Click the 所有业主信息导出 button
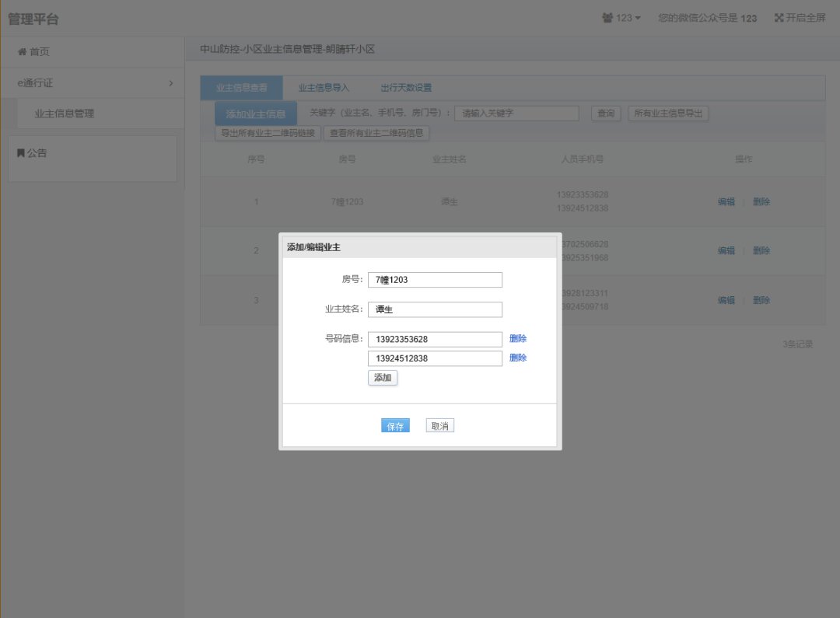 click(668, 113)
